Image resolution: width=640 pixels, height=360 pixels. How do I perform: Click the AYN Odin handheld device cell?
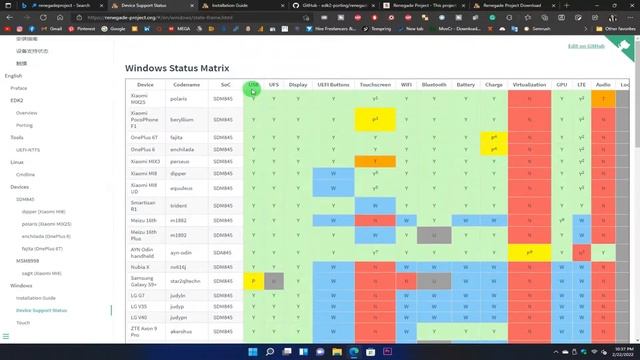(x=145, y=253)
